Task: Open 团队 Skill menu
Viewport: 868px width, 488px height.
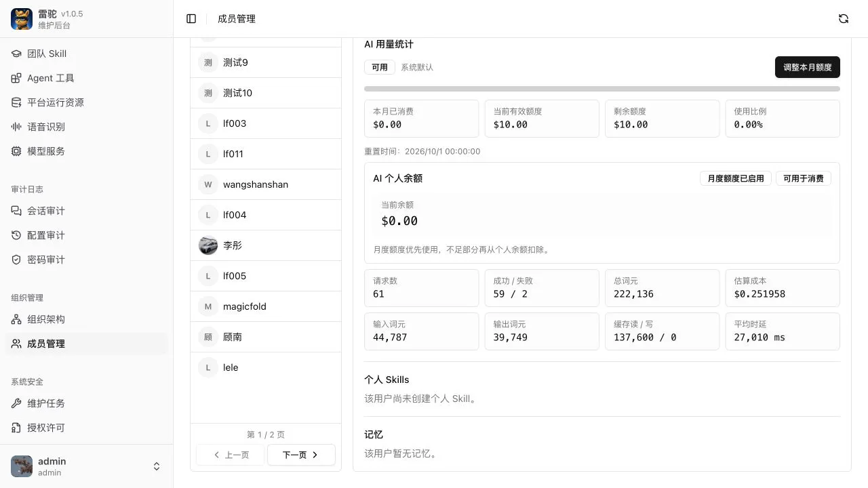Action: (86, 54)
